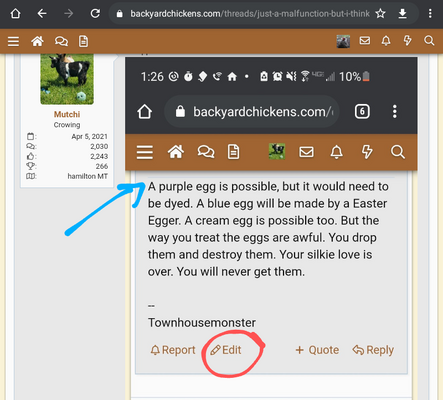
Task: Go forward in browser history
Action: coord(69,14)
